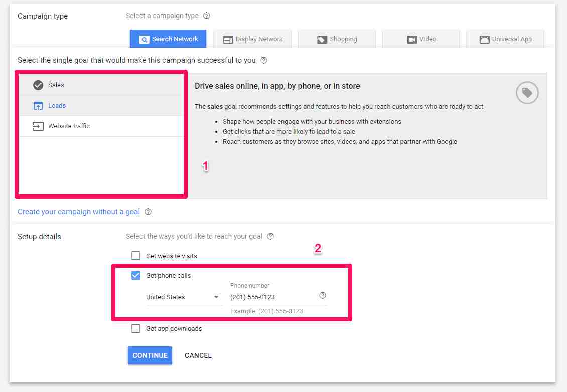Uncheck the Get phone calls checkbox
The width and height of the screenshot is (567, 392).
[x=136, y=275]
